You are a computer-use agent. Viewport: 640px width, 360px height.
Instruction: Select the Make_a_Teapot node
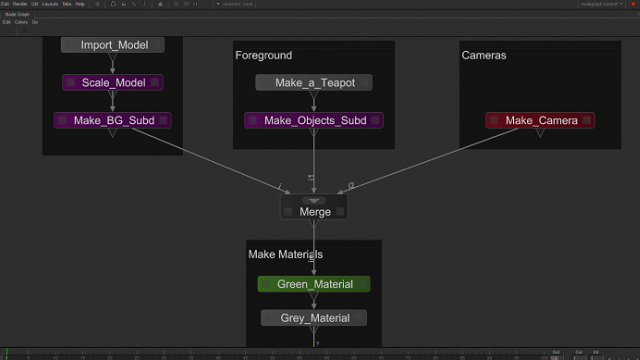[x=314, y=82]
